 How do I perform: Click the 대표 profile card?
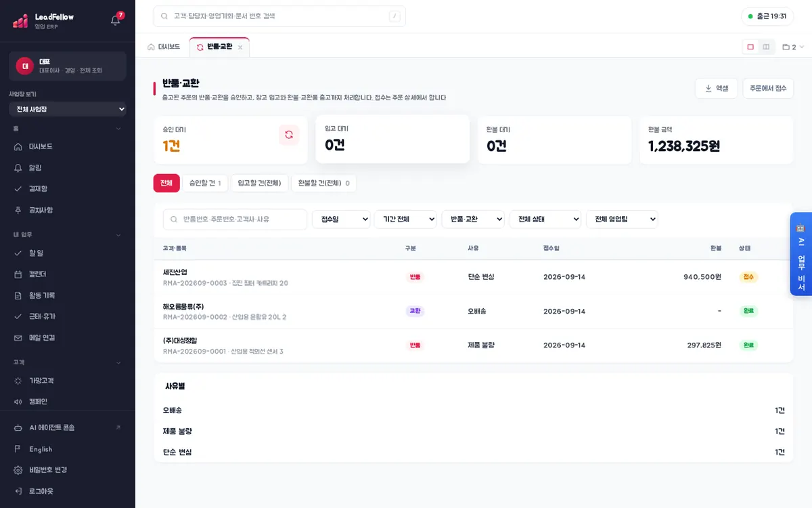[68, 66]
